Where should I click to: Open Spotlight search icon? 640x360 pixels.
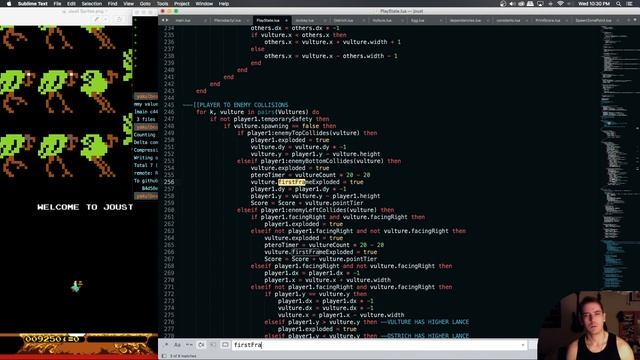(x=619, y=4)
